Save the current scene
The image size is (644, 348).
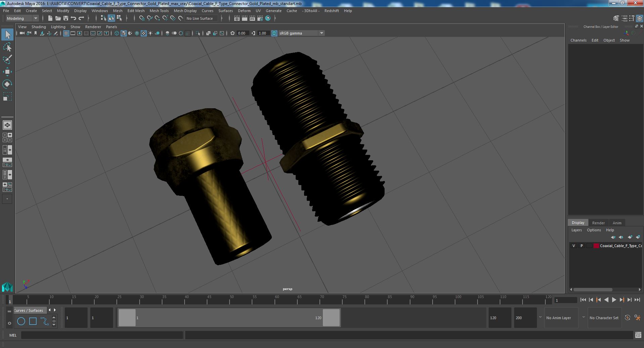tap(66, 18)
